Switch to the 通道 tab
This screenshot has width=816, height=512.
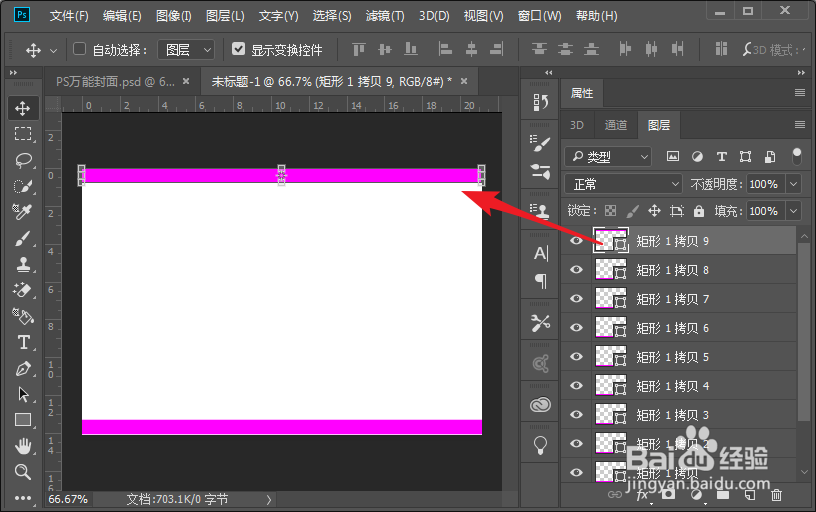616,125
